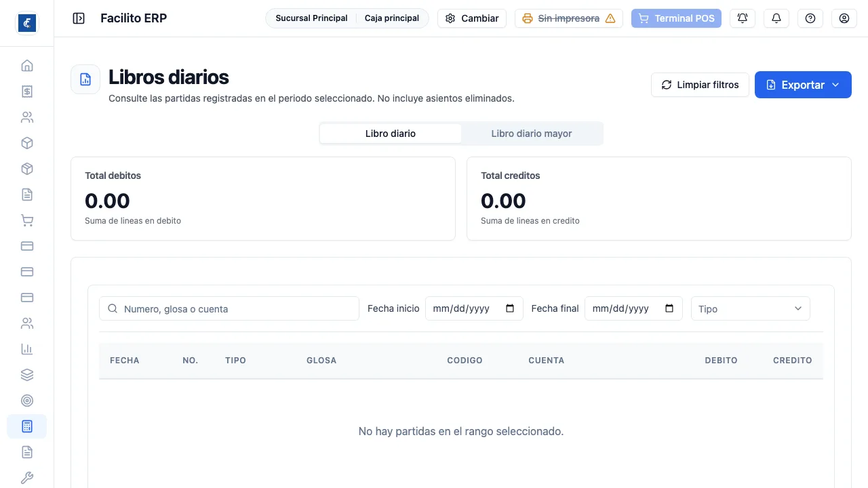Open the shopping cart icon in the sidebar

pyautogui.click(x=27, y=220)
